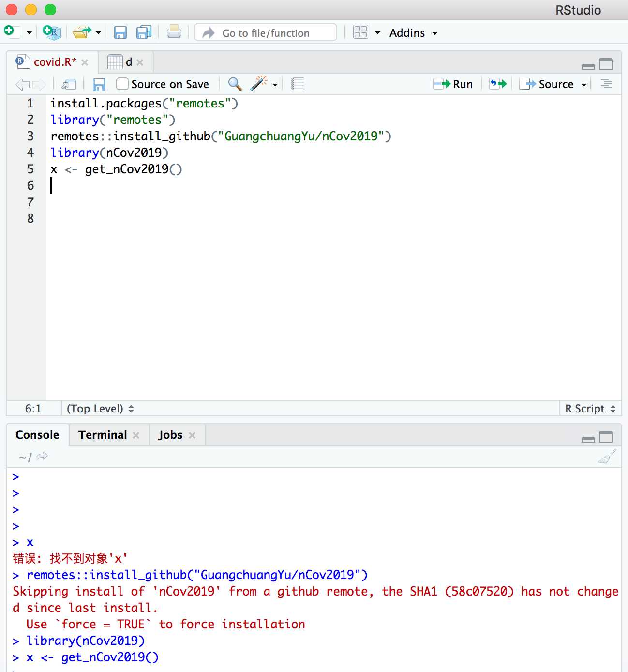Run the current line or selection

coord(453,84)
